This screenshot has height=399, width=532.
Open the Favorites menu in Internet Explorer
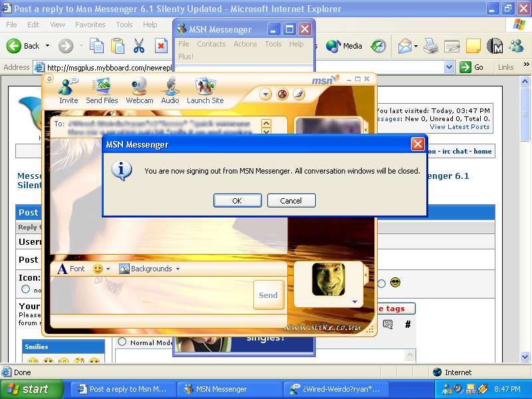click(x=90, y=25)
